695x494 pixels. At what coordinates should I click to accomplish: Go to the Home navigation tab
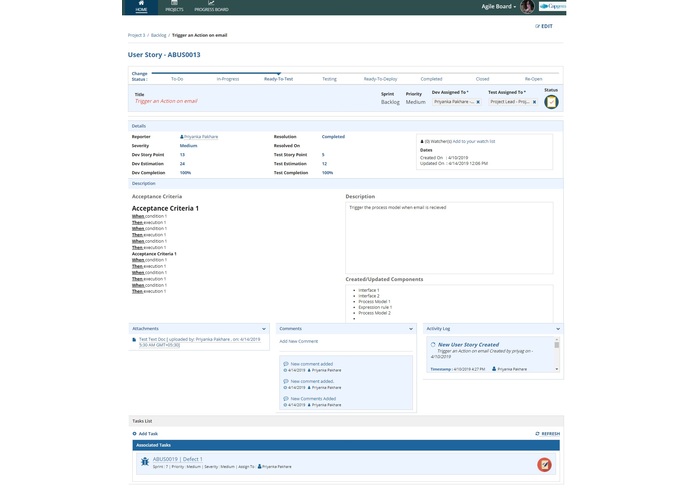[141, 7]
